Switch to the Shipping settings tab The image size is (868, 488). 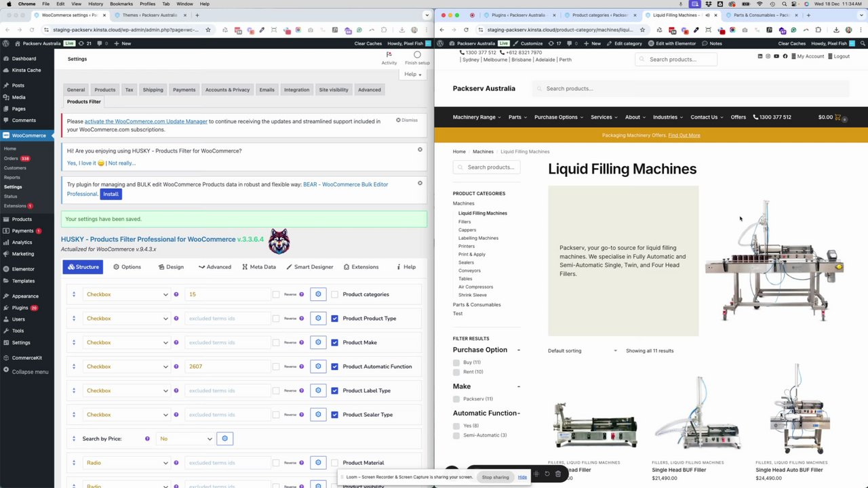tap(153, 89)
